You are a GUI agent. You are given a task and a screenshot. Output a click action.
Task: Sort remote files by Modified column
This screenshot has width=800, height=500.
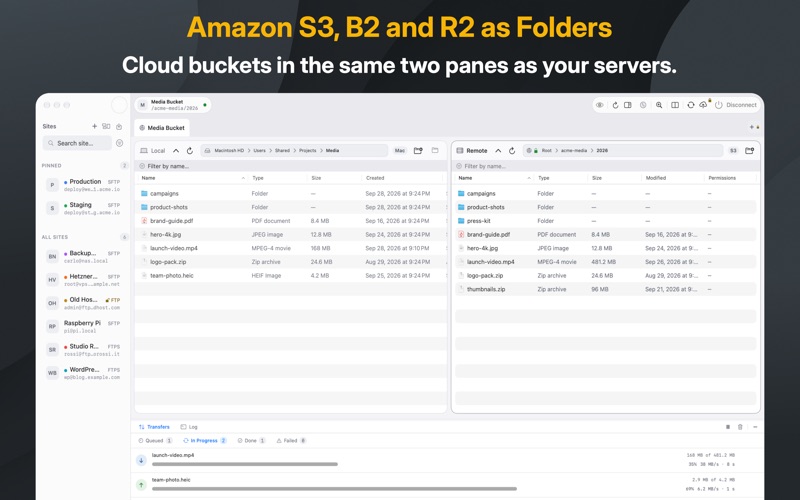(671, 178)
